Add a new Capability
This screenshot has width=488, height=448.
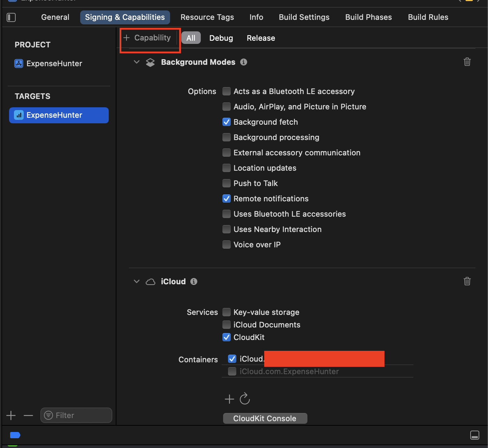(147, 38)
